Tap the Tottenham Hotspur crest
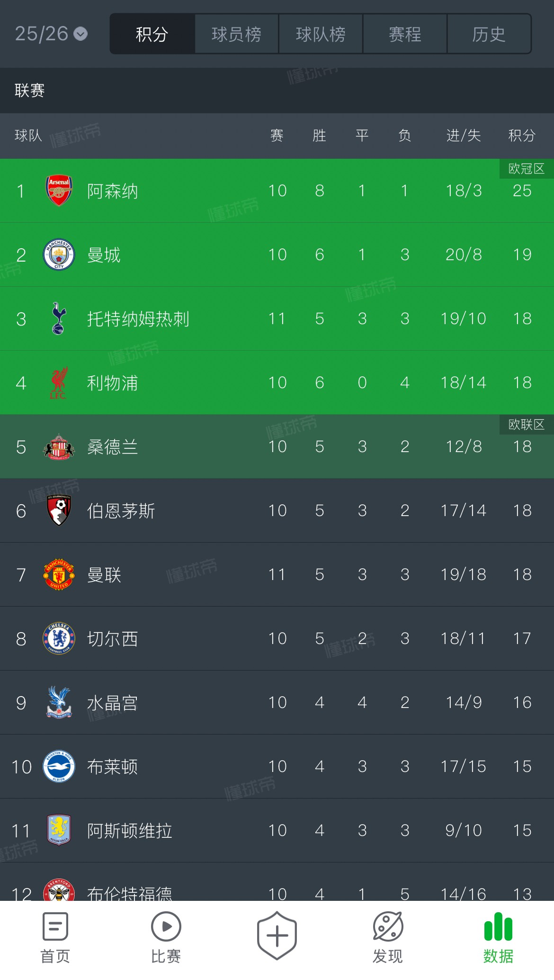 59,318
